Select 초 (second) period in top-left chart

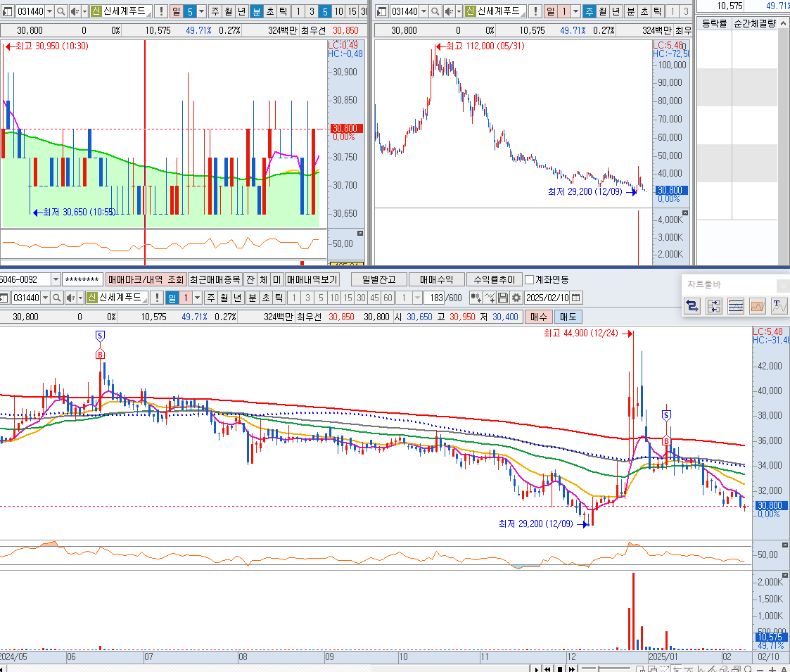(270, 11)
